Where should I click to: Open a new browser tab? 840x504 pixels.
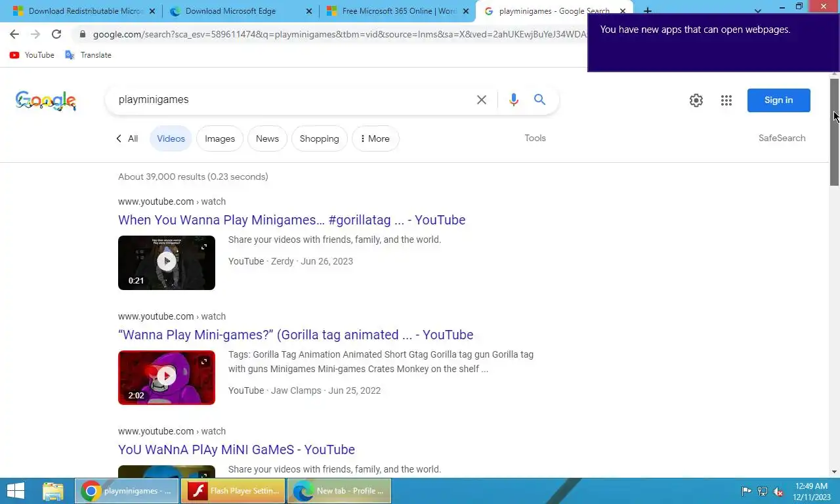tap(648, 11)
